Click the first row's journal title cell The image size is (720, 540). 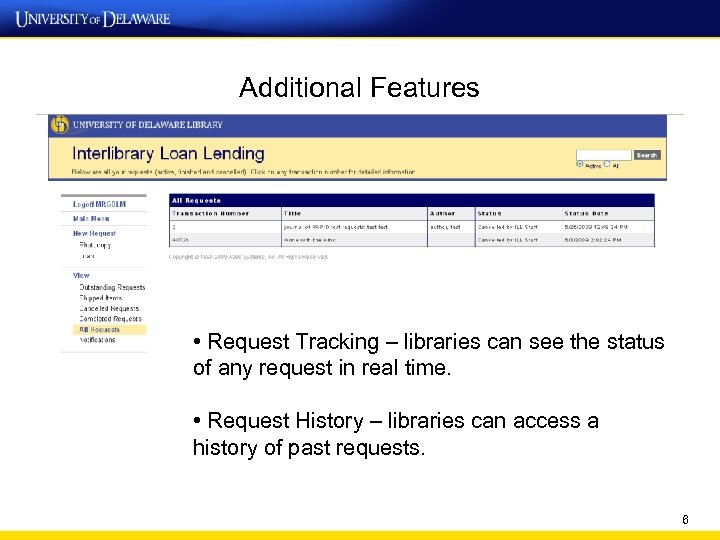coord(336,227)
